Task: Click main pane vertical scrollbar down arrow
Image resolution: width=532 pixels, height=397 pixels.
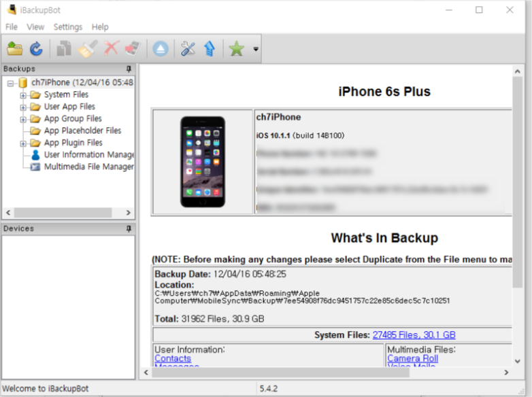Action: tap(518, 362)
